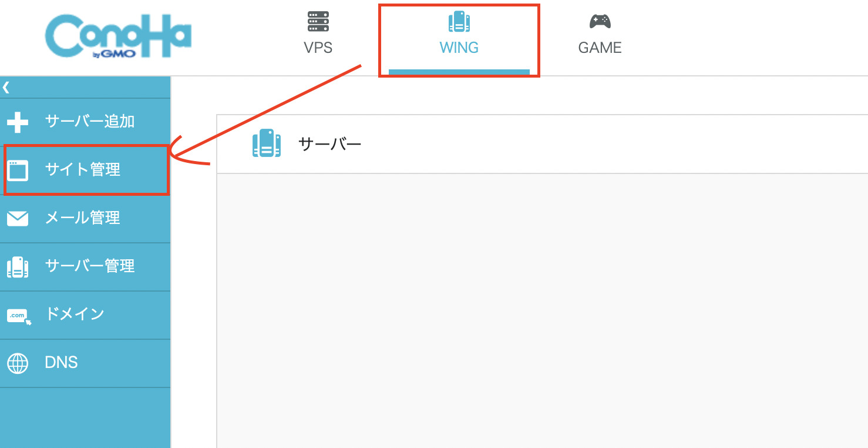This screenshot has height=448, width=868.
Task: Click the envelope icon for メール管理
Action: point(18,219)
